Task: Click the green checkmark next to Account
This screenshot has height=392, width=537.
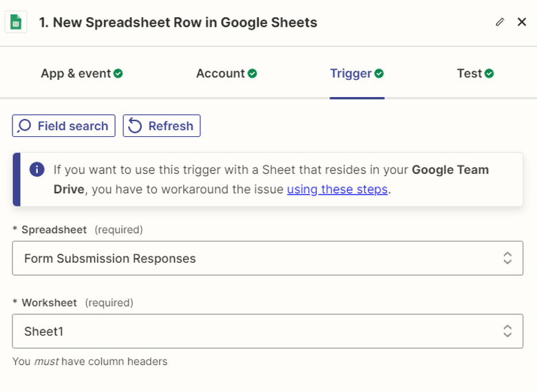Action: 253,73
